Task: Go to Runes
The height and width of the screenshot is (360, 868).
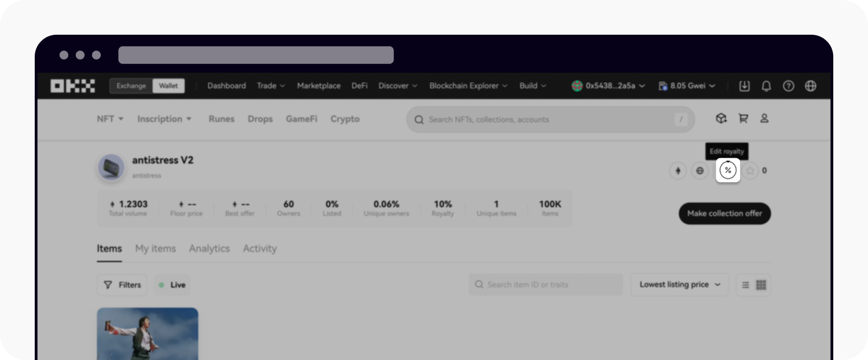Action: click(x=221, y=119)
